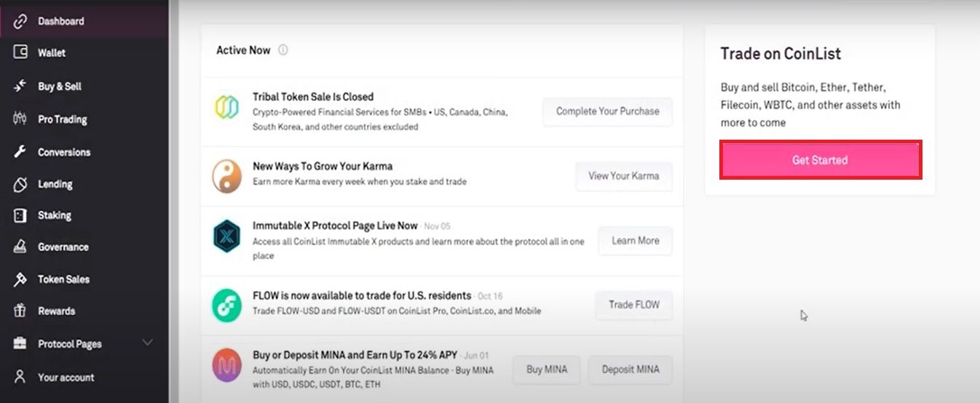
Task: Open Pro Trading via its chart icon
Action: [x=20, y=119]
